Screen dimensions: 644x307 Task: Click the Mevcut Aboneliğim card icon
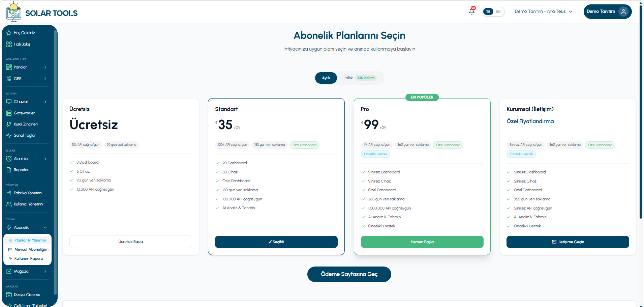point(10,250)
